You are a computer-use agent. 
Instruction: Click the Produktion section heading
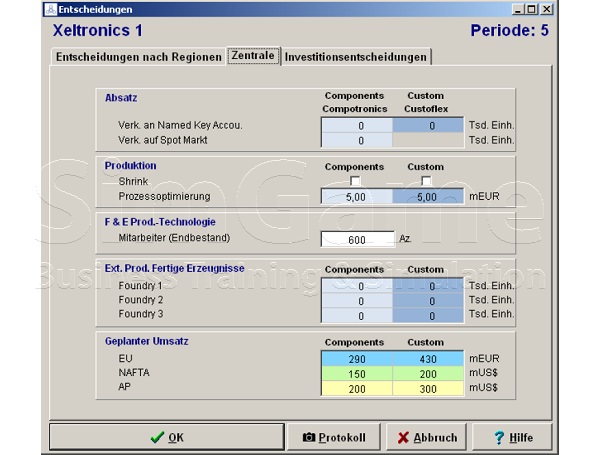point(130,165)
